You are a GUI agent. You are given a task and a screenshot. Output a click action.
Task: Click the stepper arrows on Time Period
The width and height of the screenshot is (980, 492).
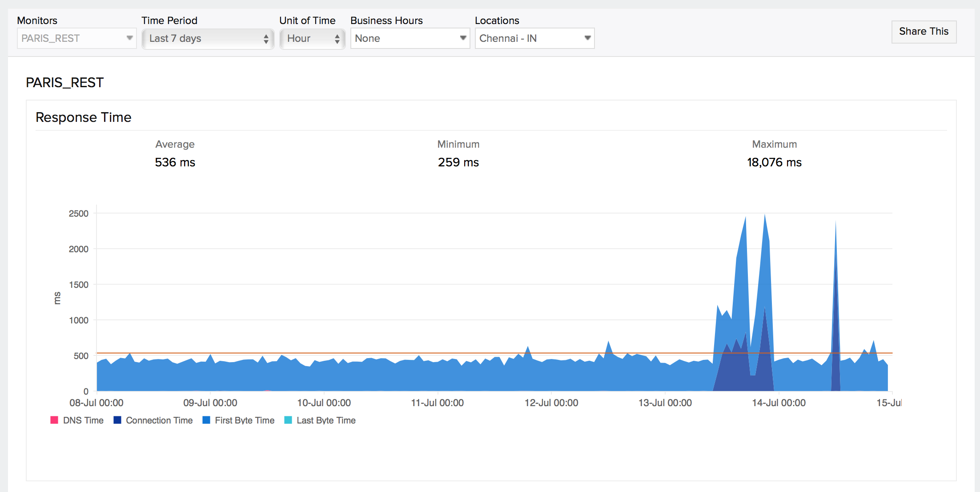266,39
